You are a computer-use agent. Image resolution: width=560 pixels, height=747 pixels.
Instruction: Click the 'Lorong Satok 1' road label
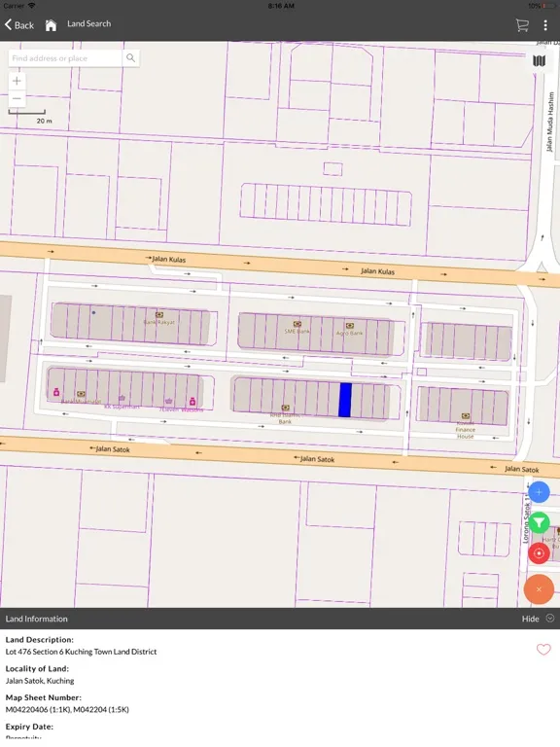click(x=526, y=519)
